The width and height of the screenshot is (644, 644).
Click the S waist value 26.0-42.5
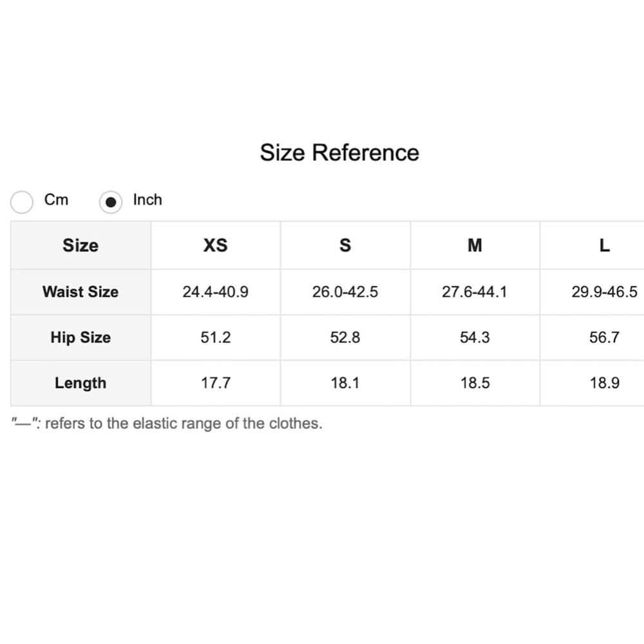click(x=345, y=292)
